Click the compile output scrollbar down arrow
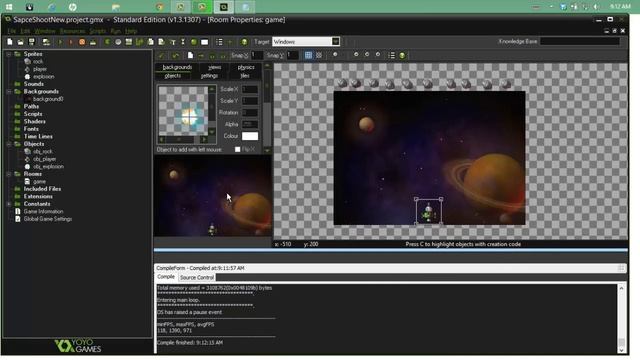Image resolution: width=640 pixels, height=360 pixels. coord(621,350)
